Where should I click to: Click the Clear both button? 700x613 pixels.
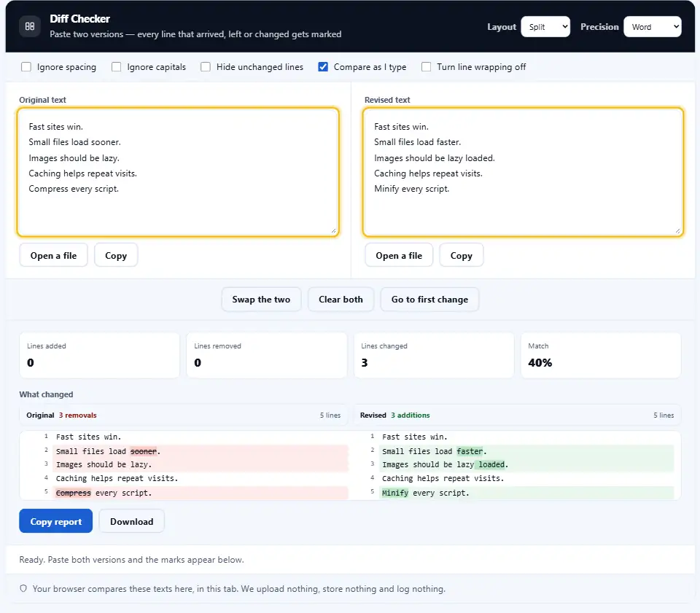341,300
